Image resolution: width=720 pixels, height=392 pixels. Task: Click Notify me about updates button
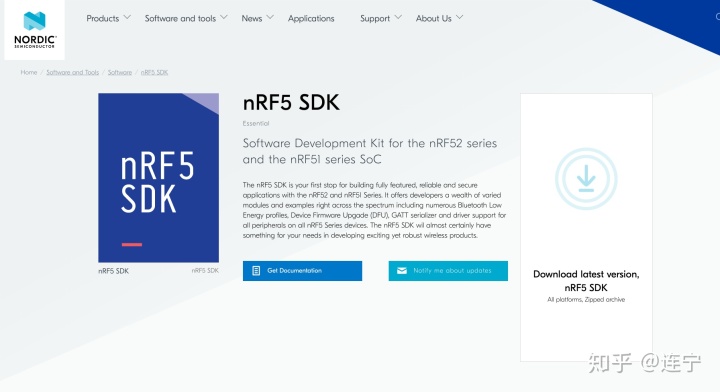[448, 271]
